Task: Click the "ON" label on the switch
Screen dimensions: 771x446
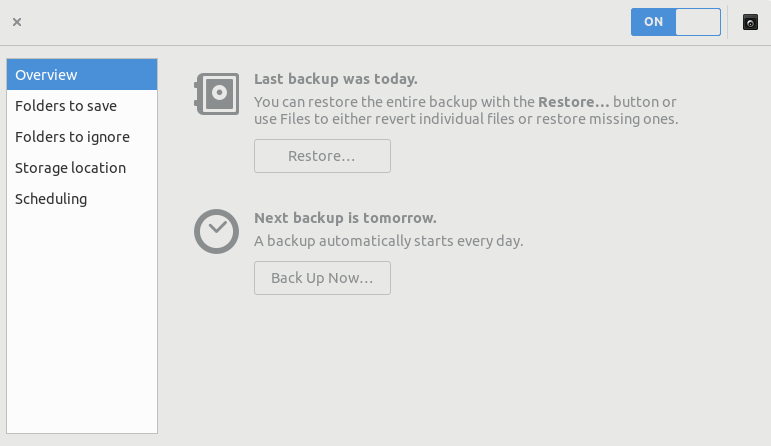Action: (x=654, y=22)
